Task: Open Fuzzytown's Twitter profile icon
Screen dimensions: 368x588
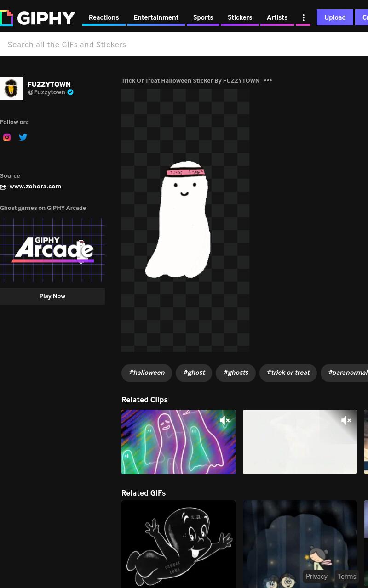Action: tap(23, 137)
